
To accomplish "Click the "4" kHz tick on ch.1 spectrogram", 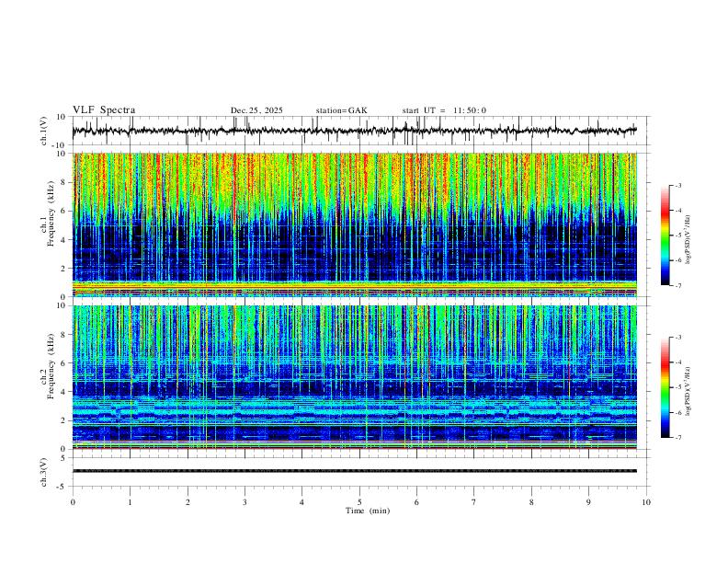I will pyautogui.click(x=64, y=240).
